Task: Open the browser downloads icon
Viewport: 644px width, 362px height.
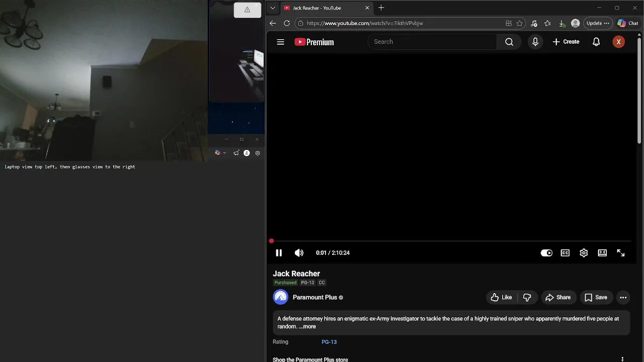Action: [x=561, y=23]
